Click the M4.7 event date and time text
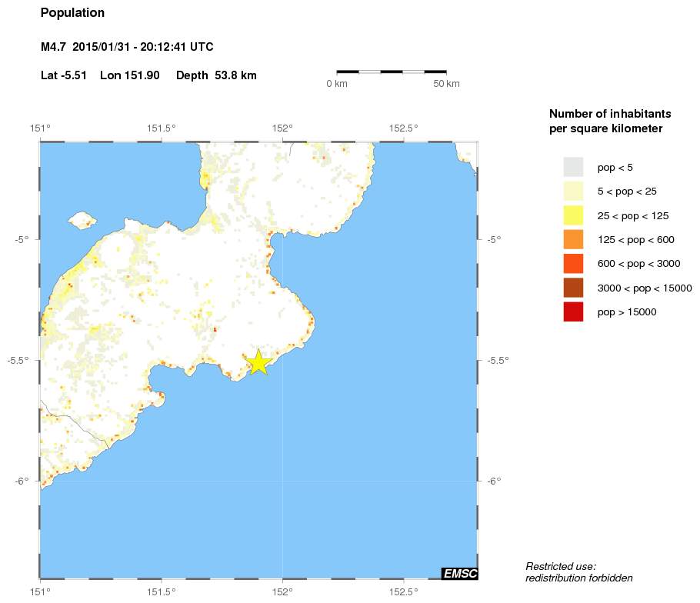The image size is (700, 603). (127, 48)
